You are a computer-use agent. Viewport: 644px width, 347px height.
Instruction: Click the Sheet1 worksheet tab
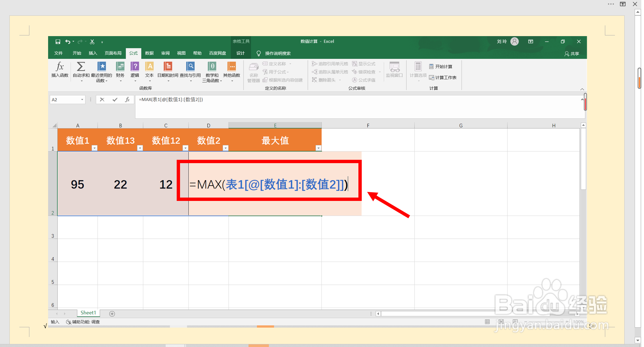(88, 313)
